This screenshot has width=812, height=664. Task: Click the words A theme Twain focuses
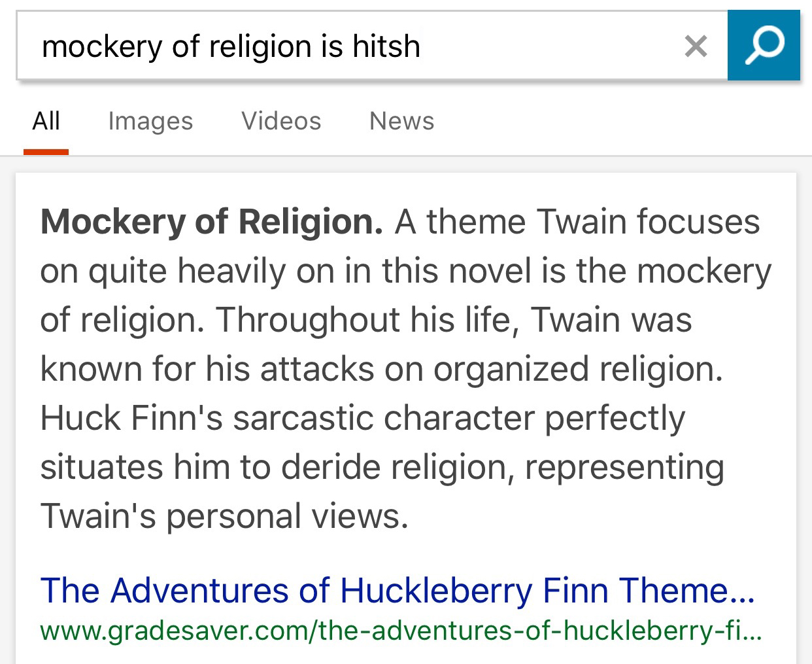577,222
